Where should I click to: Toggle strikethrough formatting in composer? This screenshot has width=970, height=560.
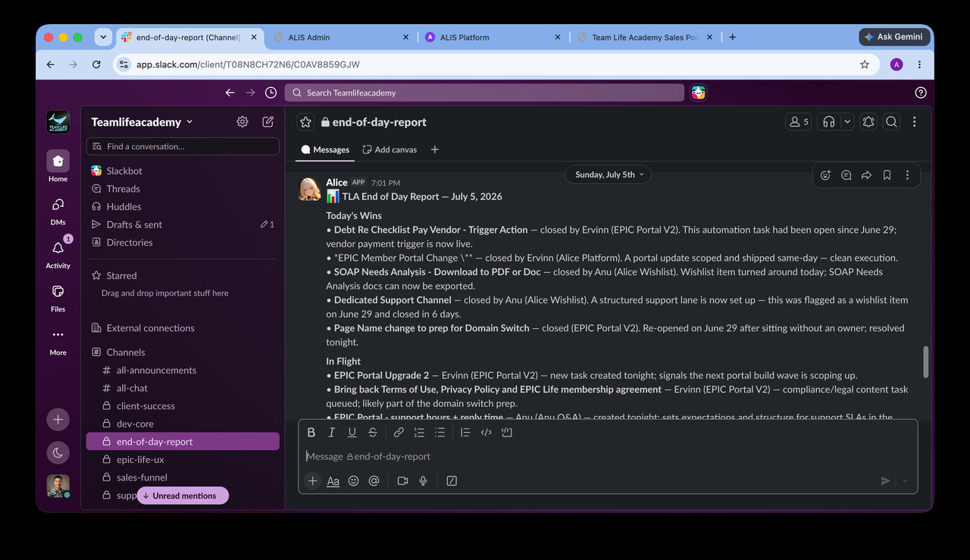coord(372,433)
